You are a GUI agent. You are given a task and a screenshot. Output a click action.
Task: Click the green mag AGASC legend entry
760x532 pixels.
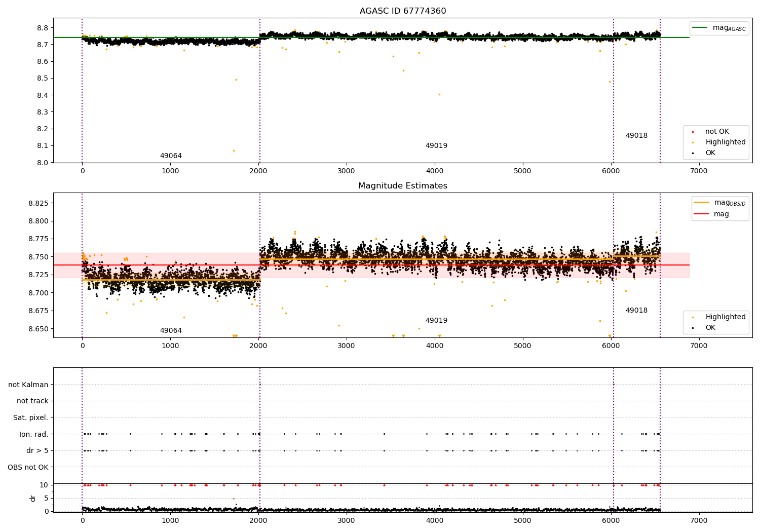click(719, 28)
